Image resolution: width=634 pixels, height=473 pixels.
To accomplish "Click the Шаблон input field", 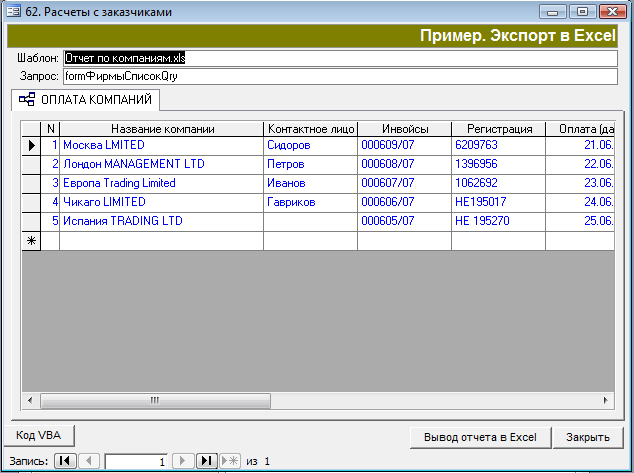I will tap(340, 58).
